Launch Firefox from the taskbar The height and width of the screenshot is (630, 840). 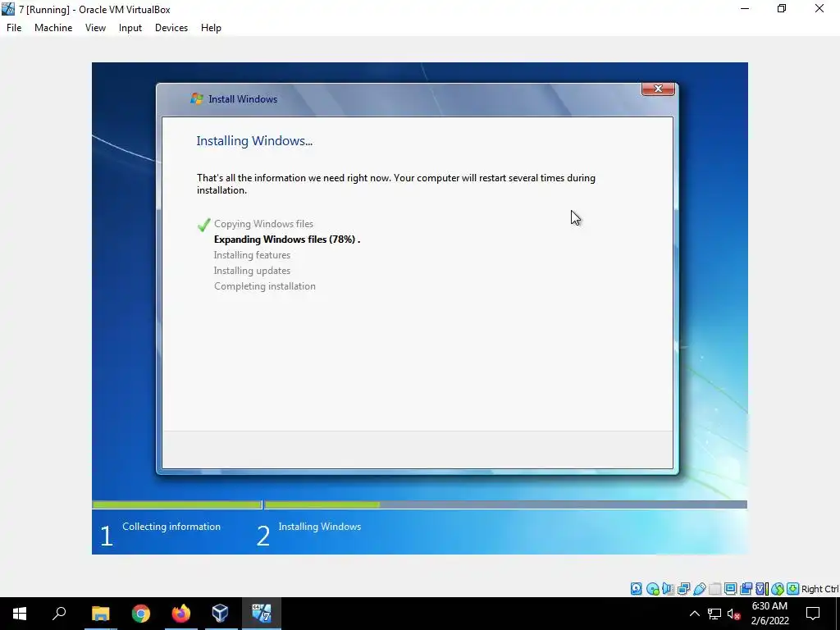pos(181,614)
